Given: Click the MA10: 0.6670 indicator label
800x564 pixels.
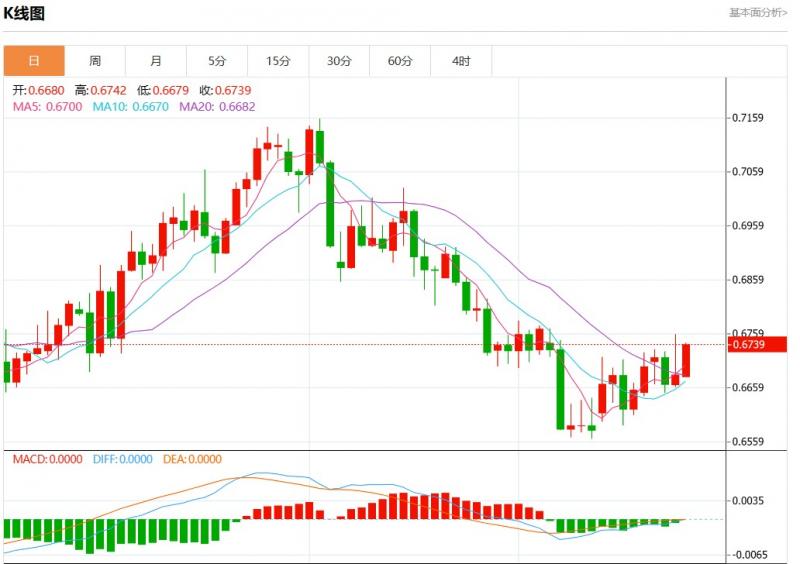Looking at the screenshot, I should coord(131,107).
